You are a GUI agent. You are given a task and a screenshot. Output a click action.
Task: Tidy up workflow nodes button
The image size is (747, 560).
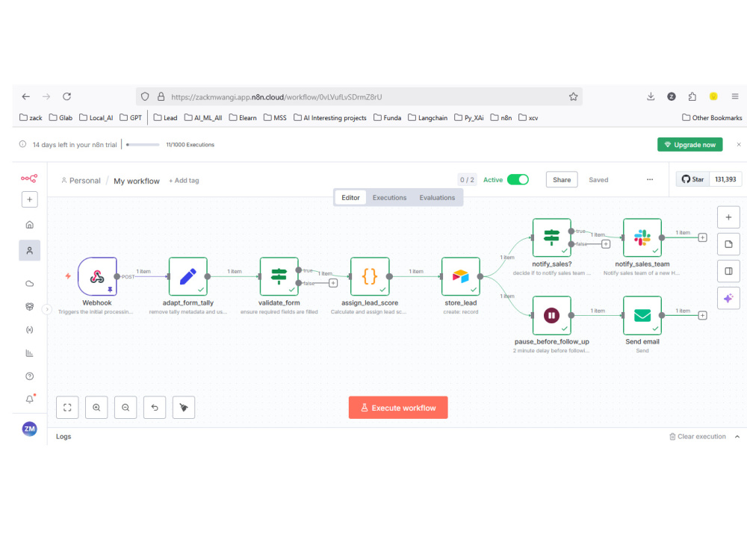coord(184,408)
